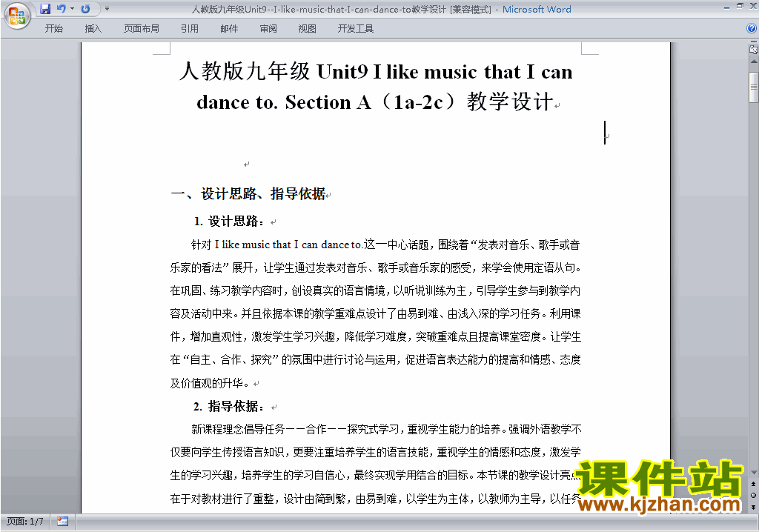
Task: Click the title line ending 教学设计
Action: (375, 102)
